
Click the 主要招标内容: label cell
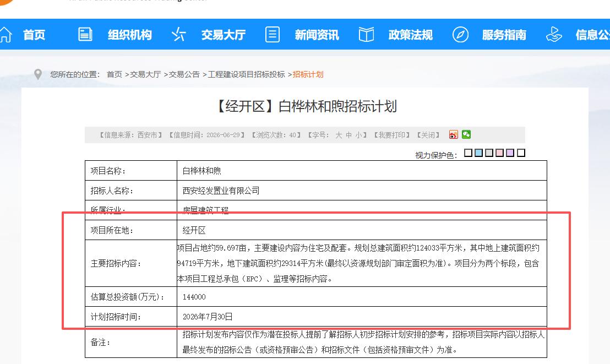click(x=131, y=264)
